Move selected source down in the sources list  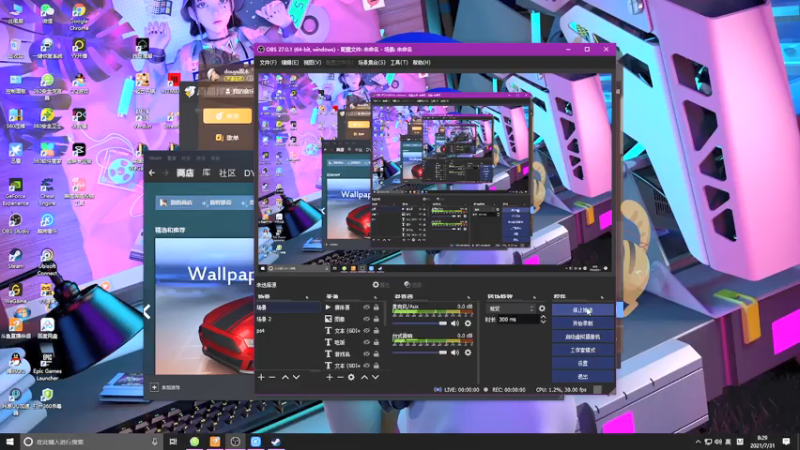tap(376, 377)
